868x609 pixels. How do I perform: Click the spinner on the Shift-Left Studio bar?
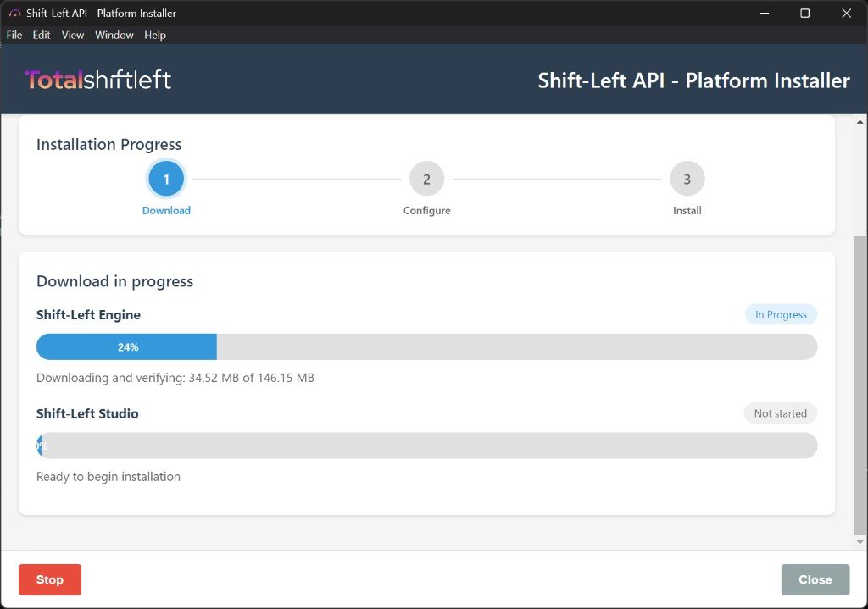pos(41,445)
